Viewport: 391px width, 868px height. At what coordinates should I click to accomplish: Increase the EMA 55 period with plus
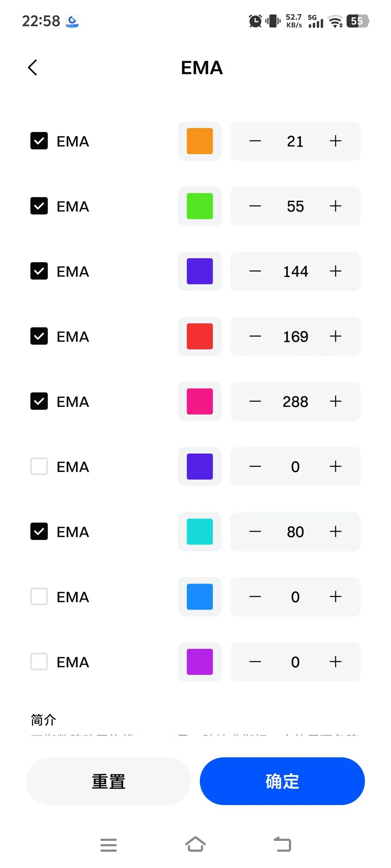click(x=336, y=206)
